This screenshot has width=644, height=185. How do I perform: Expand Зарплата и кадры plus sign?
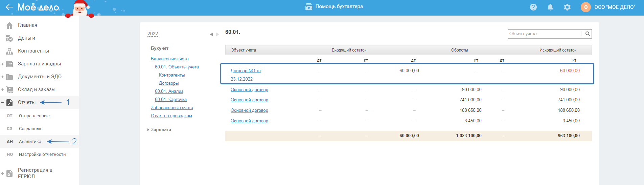click(x=2, y=64)
